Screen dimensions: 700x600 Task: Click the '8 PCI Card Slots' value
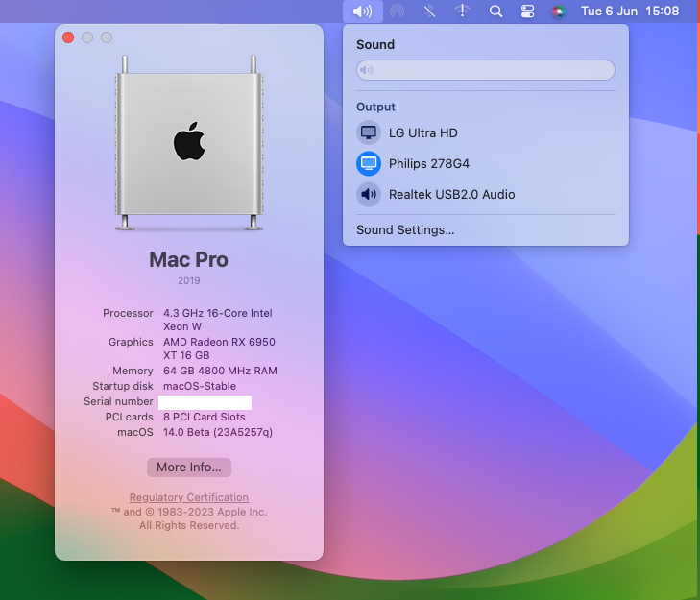coord(204,417)
